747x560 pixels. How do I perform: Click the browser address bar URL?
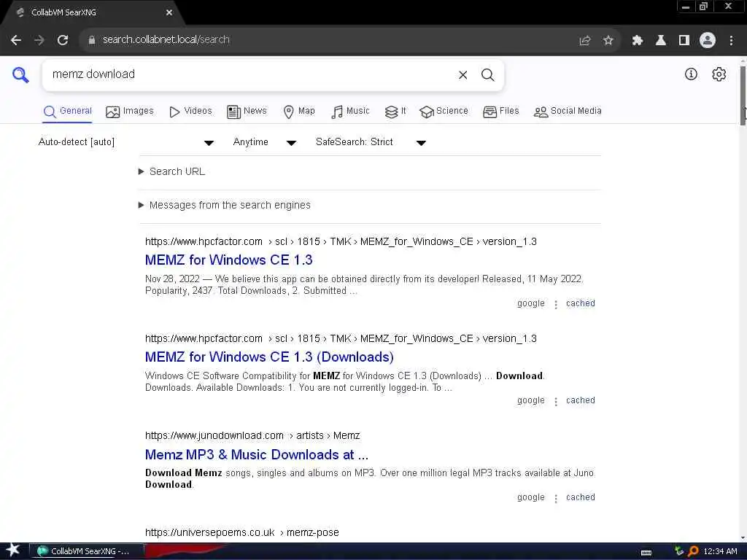[x=166, y=40]
